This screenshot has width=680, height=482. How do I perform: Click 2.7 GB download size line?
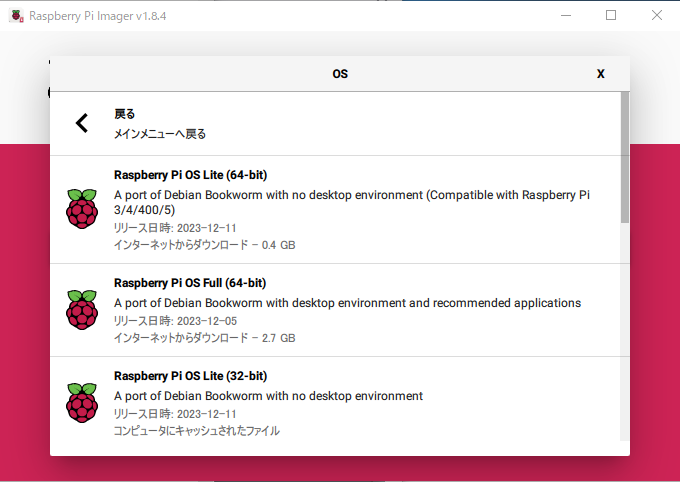[x=204, y=338]
